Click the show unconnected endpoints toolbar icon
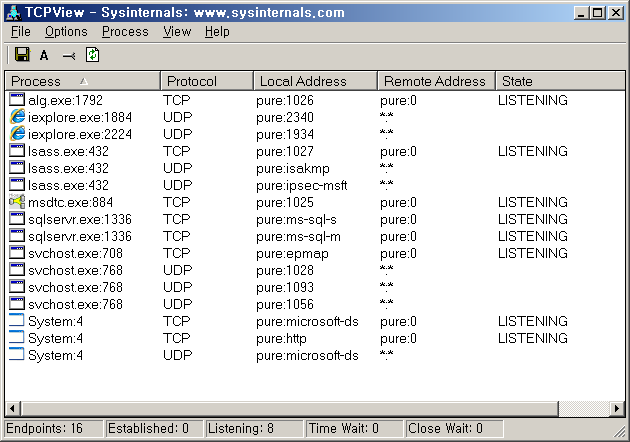The width and height of the screenshot is (630, 442). (x=69, y=56)
